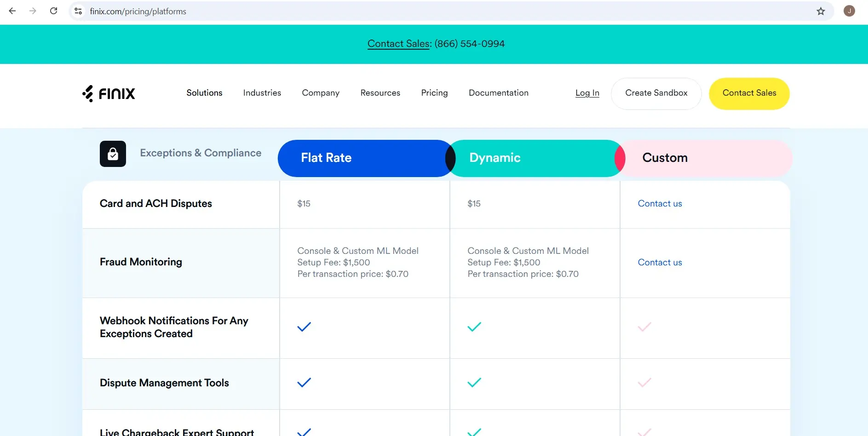Open the site information icon in address bar
868x436 pixels.
pyautogui.click(x=78, y=11)
